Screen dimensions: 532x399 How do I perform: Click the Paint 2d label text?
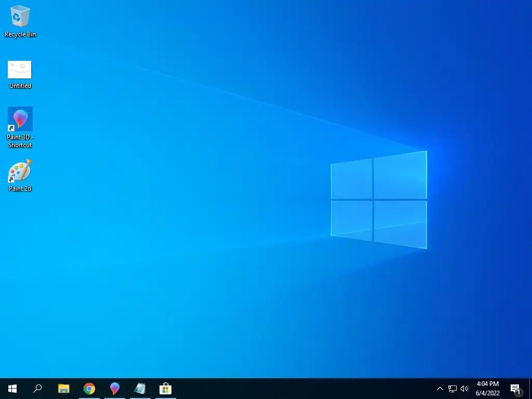[20, 189]
